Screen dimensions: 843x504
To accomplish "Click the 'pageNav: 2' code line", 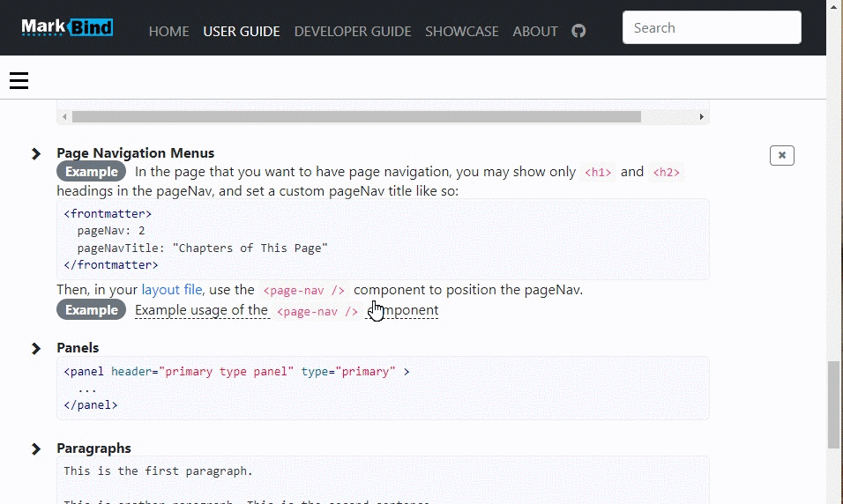I will point(111,231).
